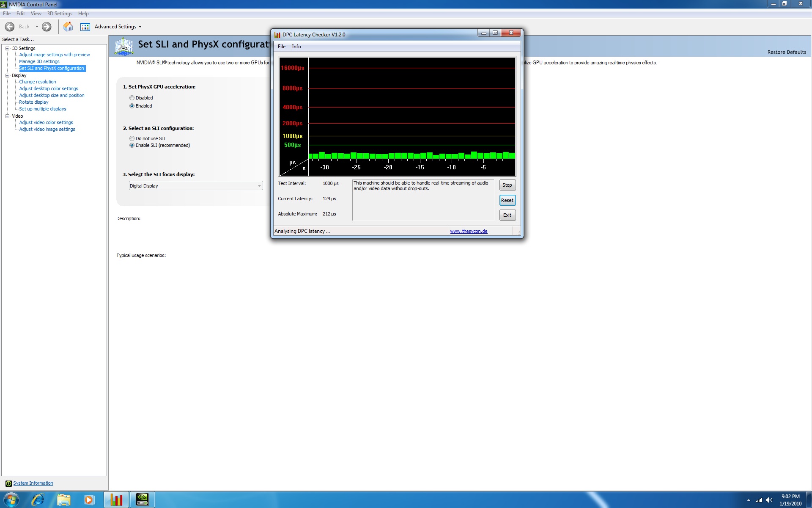Select Manage 3D settings
The height and width of the screenshot is (508, 812).
point(39,61)
